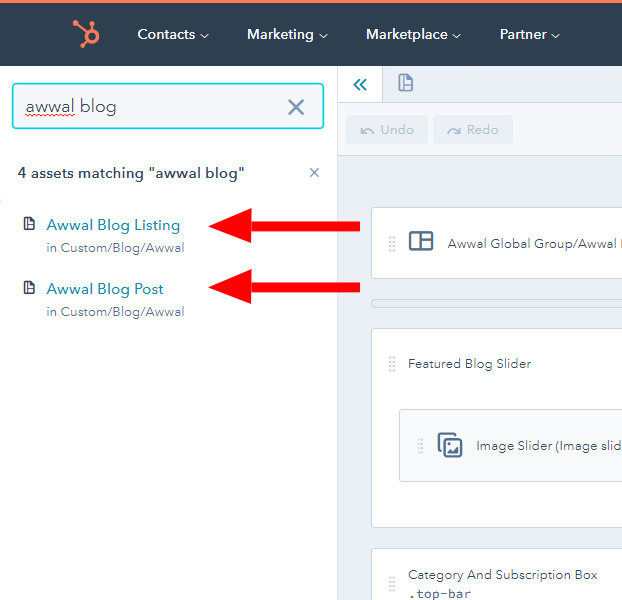
Task: Click the Image Slider gallery icon
Action: (x=450, y=445)
